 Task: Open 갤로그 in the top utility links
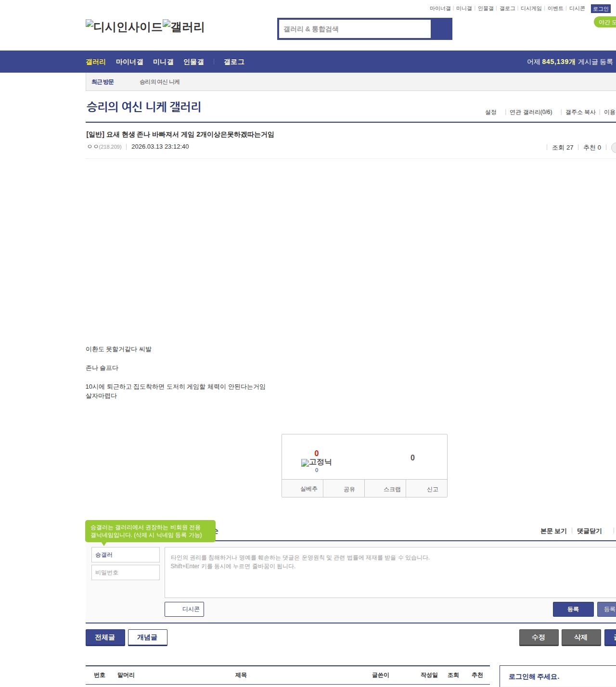[507, 9]
